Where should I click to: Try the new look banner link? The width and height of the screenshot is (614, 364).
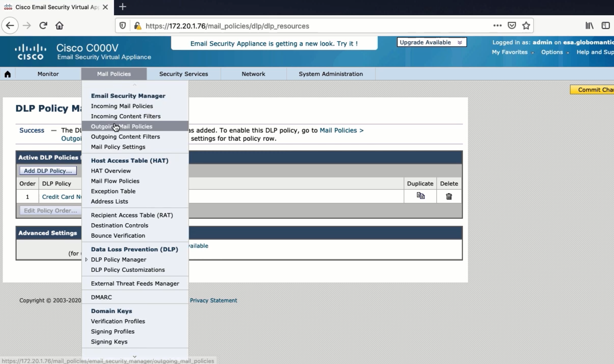274,43
